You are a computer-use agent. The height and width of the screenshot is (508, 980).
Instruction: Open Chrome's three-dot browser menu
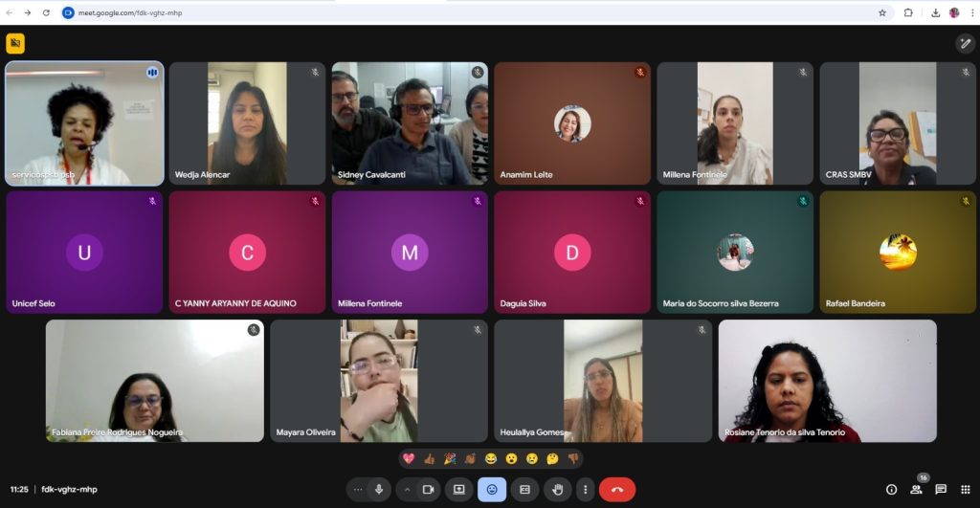pyautogui.click(x=969, y=12)
